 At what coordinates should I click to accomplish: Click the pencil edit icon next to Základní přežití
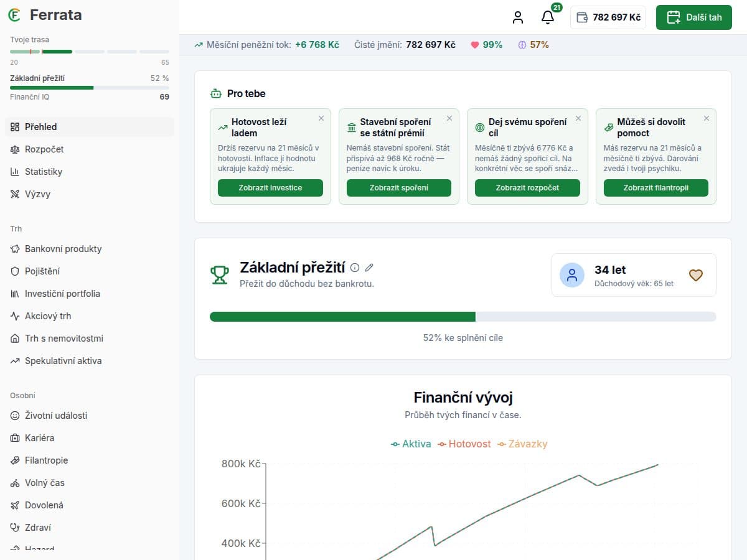[369, 268]
